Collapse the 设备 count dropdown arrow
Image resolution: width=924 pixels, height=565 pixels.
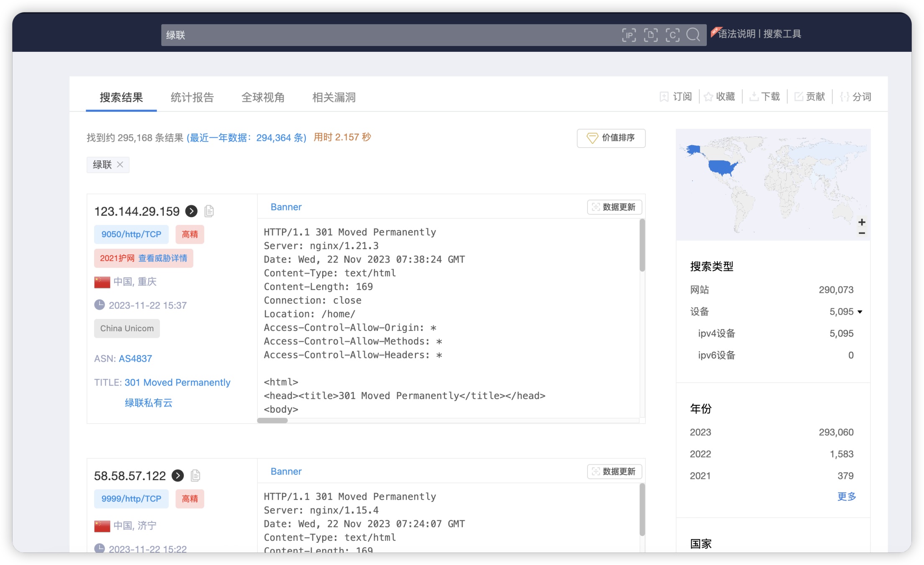pos(860,312)
